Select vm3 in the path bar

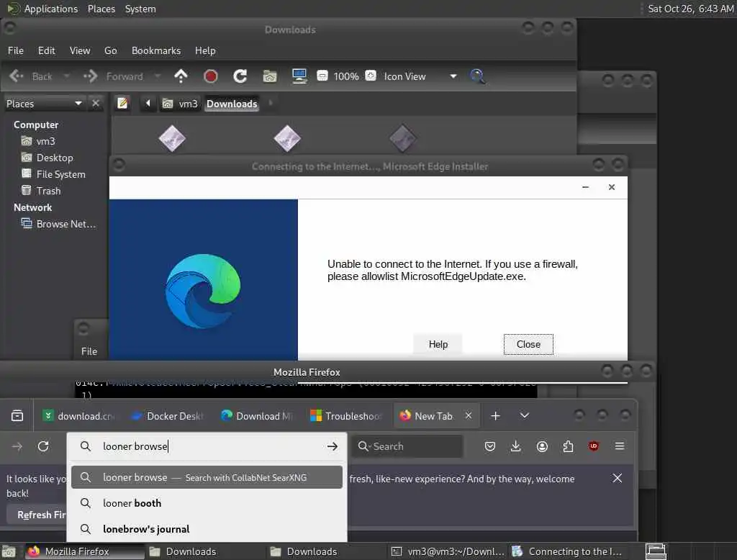click(181, 104)
